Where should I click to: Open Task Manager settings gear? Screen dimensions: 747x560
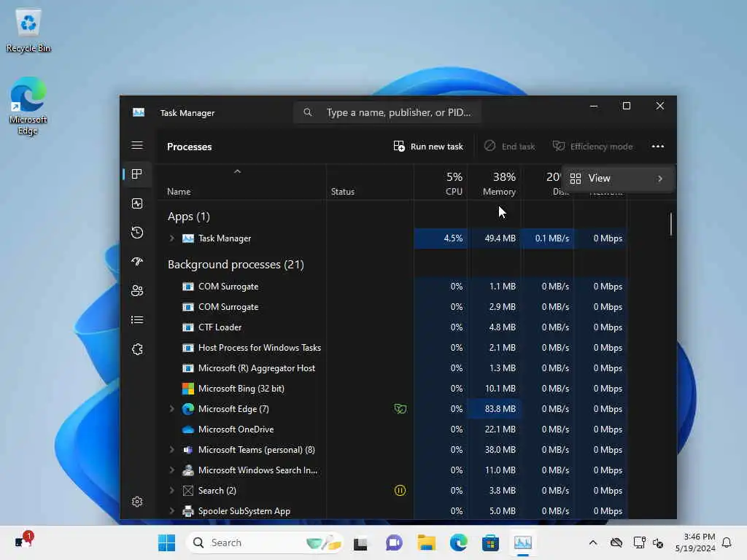(x=137, y=502)
